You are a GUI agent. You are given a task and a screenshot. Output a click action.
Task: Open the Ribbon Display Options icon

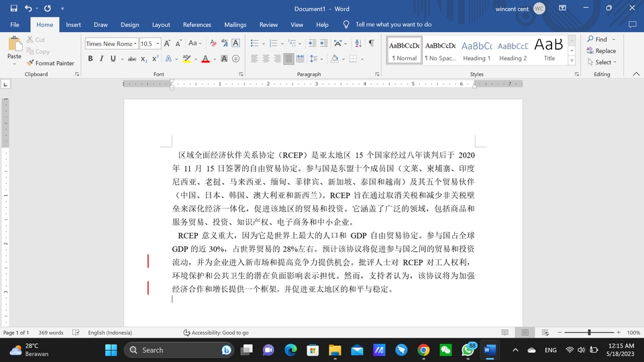click(x=563, y=8)
